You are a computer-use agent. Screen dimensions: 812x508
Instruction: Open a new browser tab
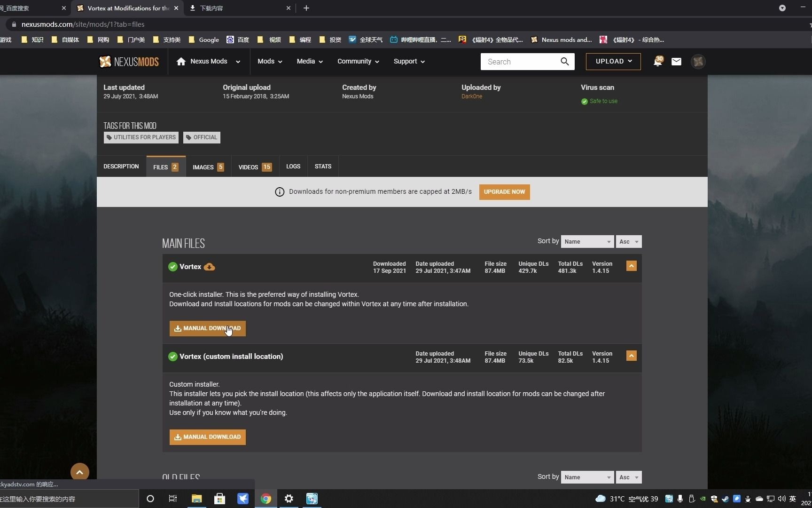[x=306, y=8]
